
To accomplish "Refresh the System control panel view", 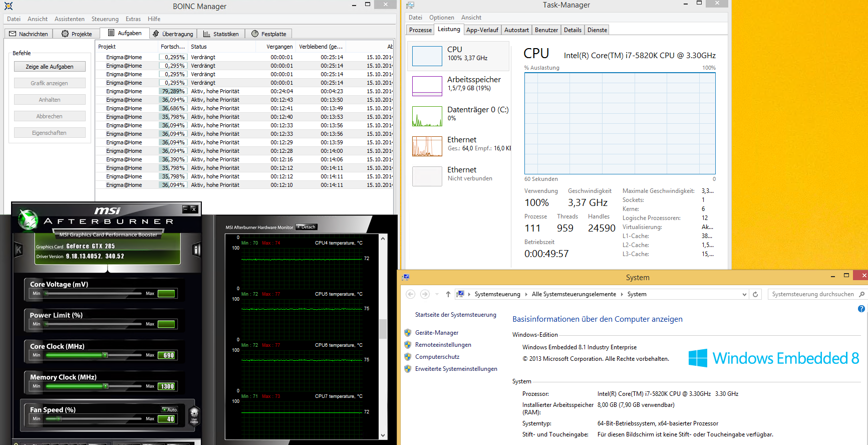I will point(755,294).
